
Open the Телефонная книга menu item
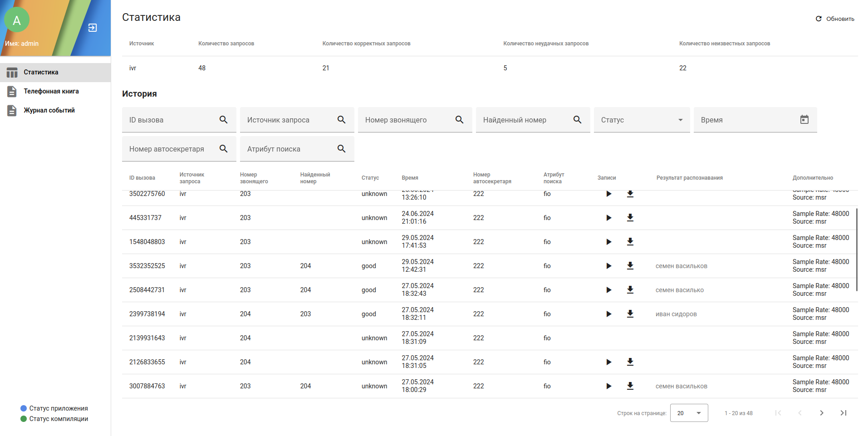[51, 91]
